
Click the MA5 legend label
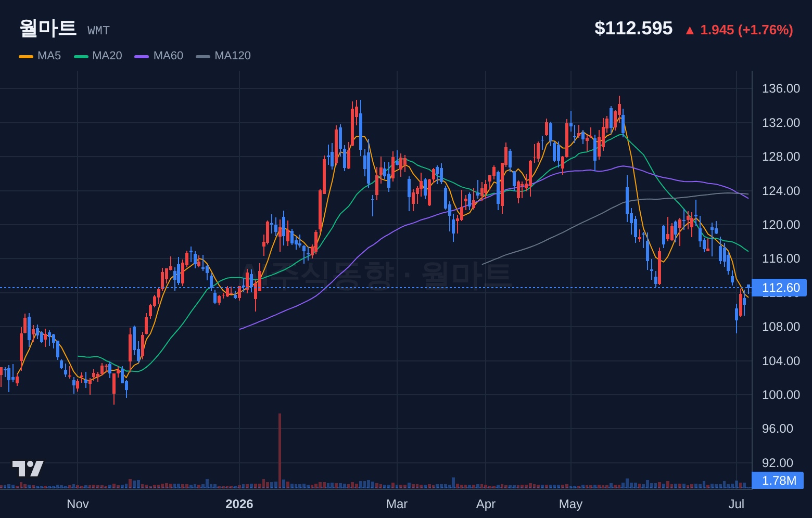(x=49, y=56)
